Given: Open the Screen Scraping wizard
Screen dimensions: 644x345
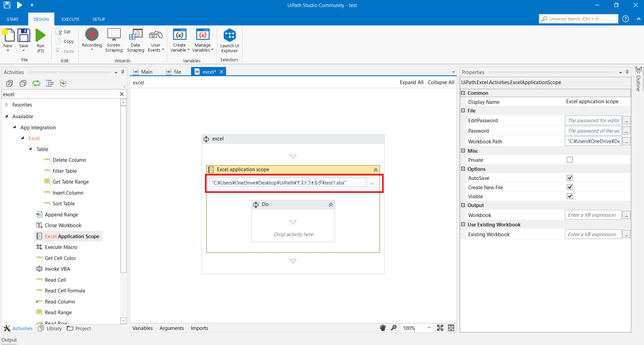Looking at the screenshot, I should pos(114,34).
